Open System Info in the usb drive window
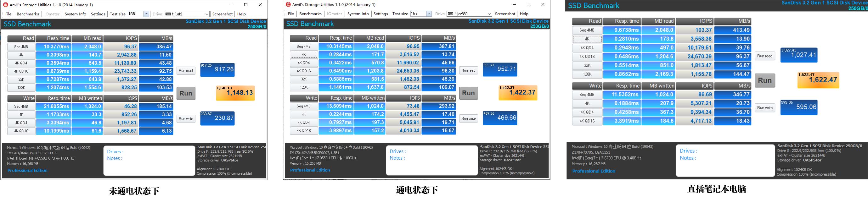Viewport: 868px width, 202px height. 76,14
